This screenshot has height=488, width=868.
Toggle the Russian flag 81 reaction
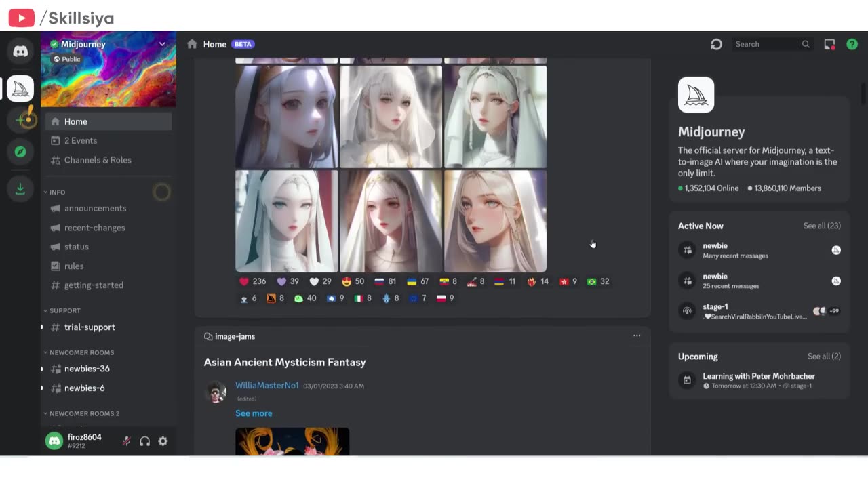(x=385, y=281)
